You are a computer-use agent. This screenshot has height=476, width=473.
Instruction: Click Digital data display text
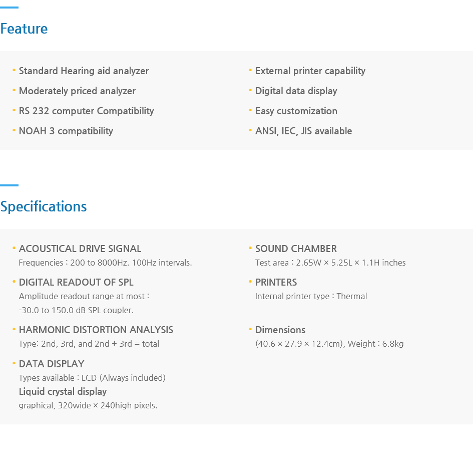[296, 91]
